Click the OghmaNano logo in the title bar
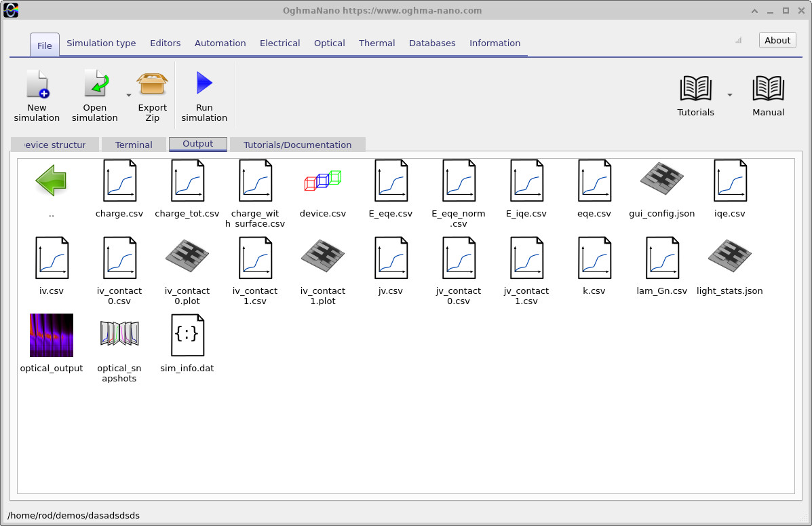The height and width of the screenshot is (526, 812). click(x=11, y=10)
